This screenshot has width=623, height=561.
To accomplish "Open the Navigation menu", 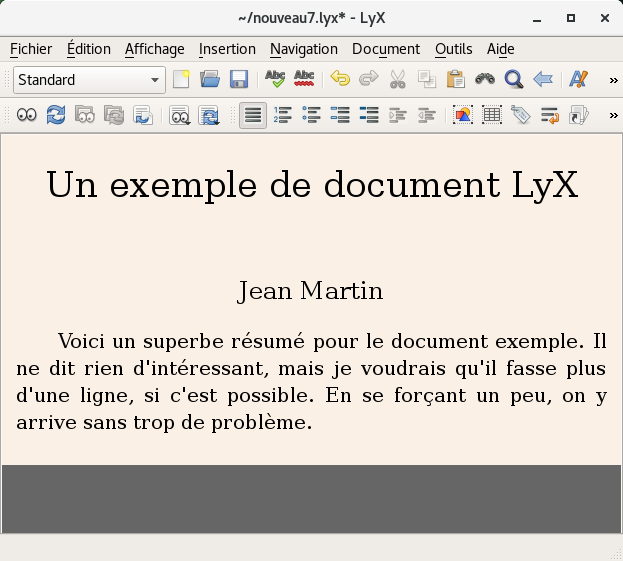I will pyautogui.click(x=304, y=49).
